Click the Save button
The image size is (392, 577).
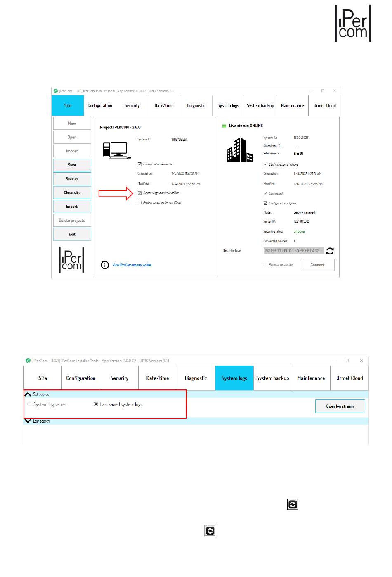pyautogui.click(x=72, y=165)
